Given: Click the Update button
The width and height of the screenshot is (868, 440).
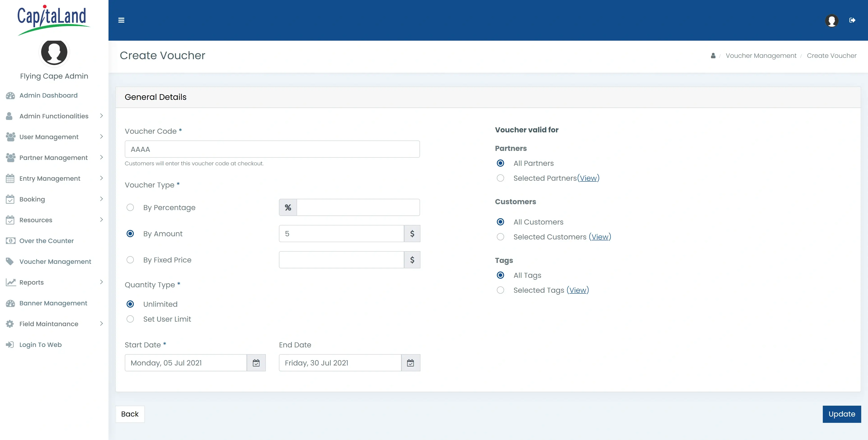Looking at the screenshot, I should coord(841,414).
